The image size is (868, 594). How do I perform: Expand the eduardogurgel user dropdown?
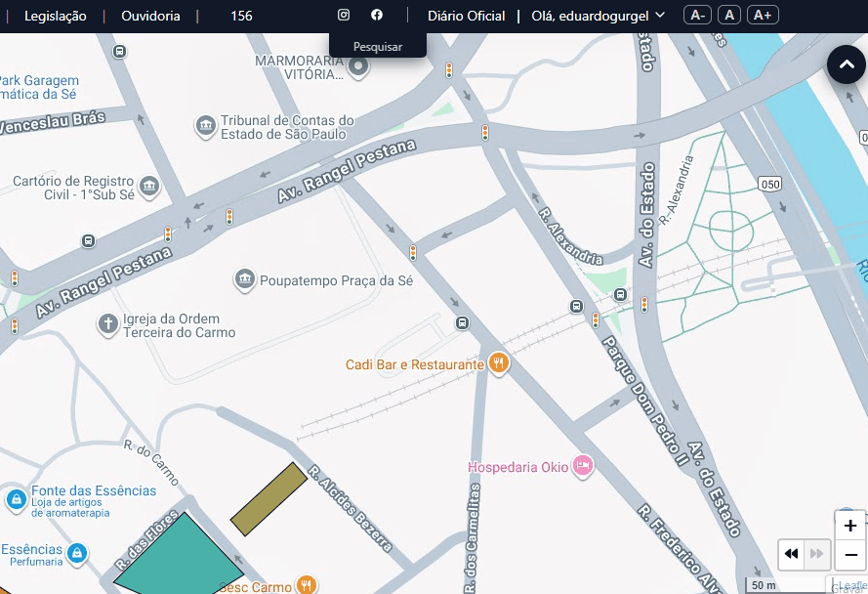pos(599,16)
